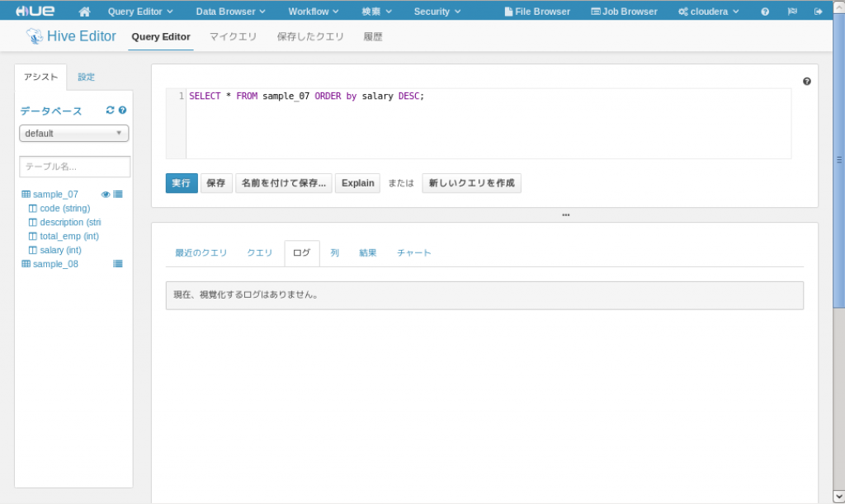Screen dimensions: 845x504
Task: Click the sample_07 table grid icon
Action: 26,195
